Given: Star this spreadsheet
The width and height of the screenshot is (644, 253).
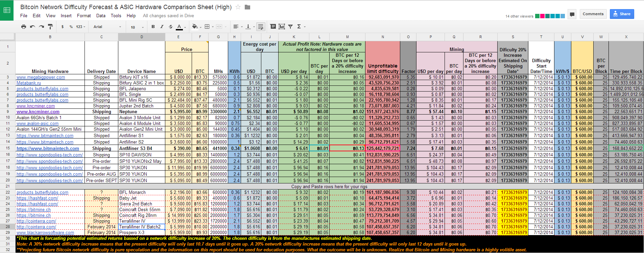Looking at the screenshot, I should coord(238,7).
